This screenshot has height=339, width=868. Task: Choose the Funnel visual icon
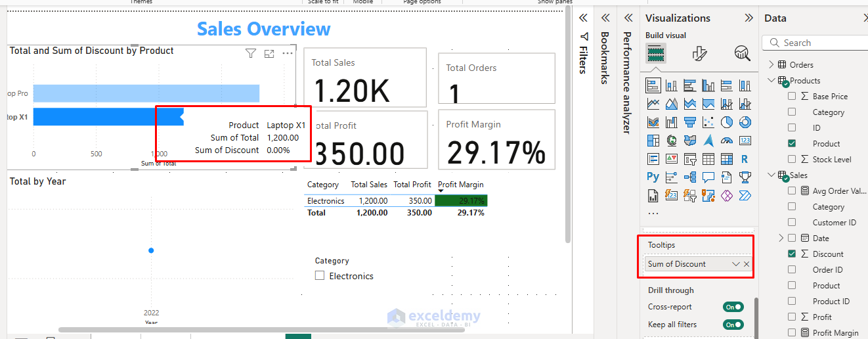click(x=690, y=122)
